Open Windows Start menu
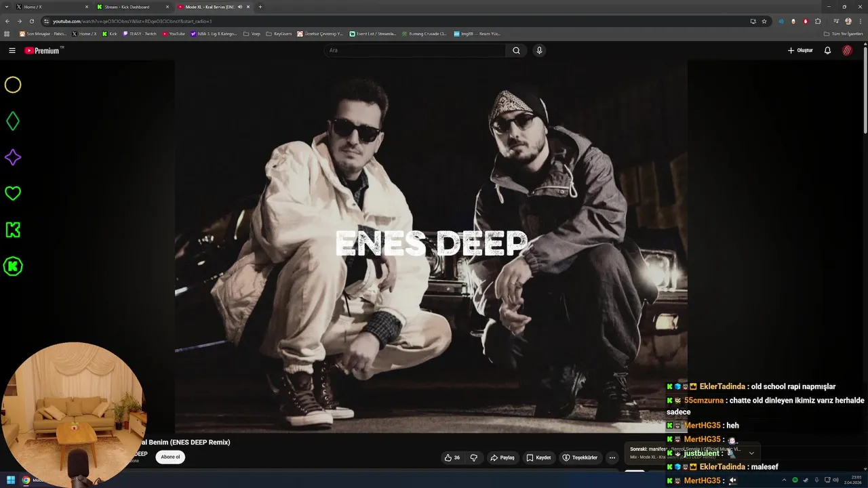868x488 pixels. click(x=11, y=480)
